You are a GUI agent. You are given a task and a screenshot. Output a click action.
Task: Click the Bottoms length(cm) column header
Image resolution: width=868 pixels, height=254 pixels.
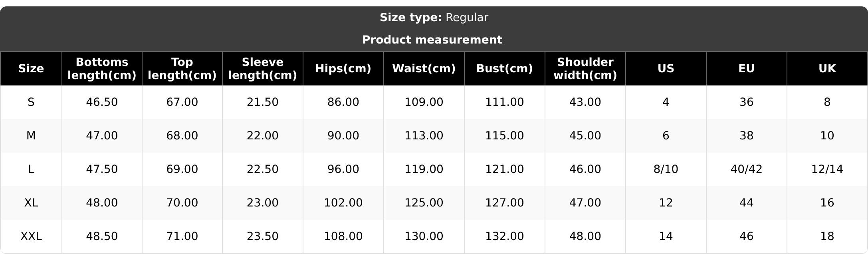coord(102,69)
